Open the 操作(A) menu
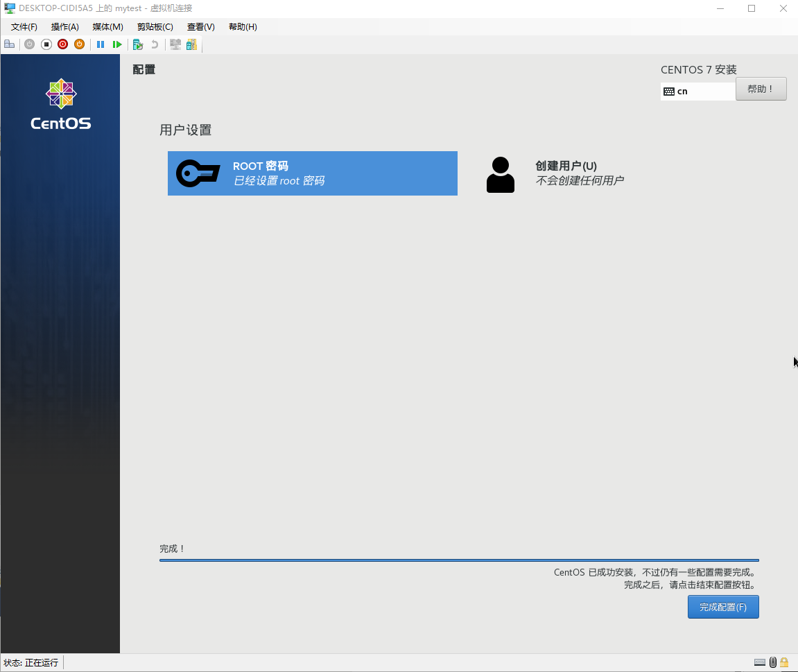Image resolution: width=798 pixels, height=672 pixels. (x=65, y=27)
